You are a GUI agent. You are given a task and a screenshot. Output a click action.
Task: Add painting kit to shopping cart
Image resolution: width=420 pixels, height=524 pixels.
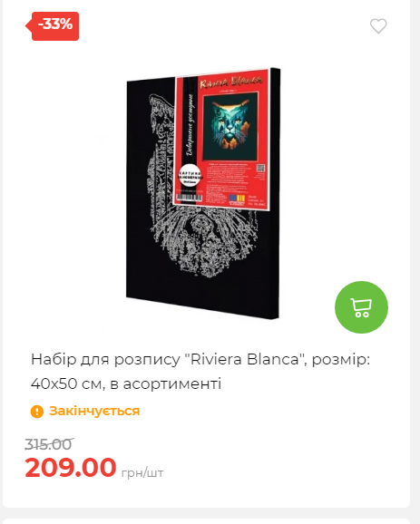tap(361, 307)
